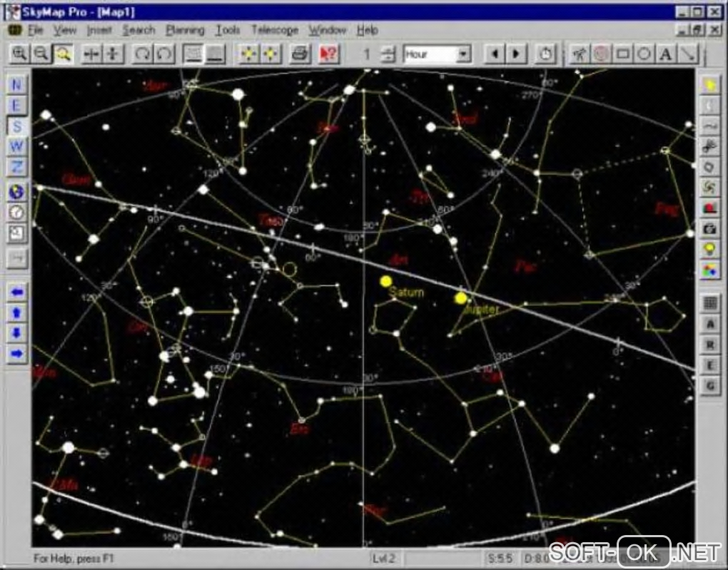The image size is (728, 570).
Task: Open the colour palette icon
Action: click(709, 270)
